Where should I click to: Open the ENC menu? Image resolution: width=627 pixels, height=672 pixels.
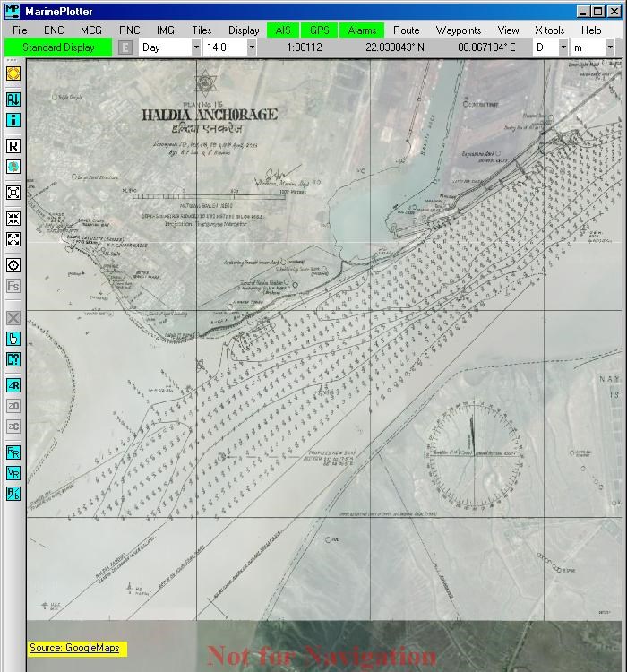(54, 30)
